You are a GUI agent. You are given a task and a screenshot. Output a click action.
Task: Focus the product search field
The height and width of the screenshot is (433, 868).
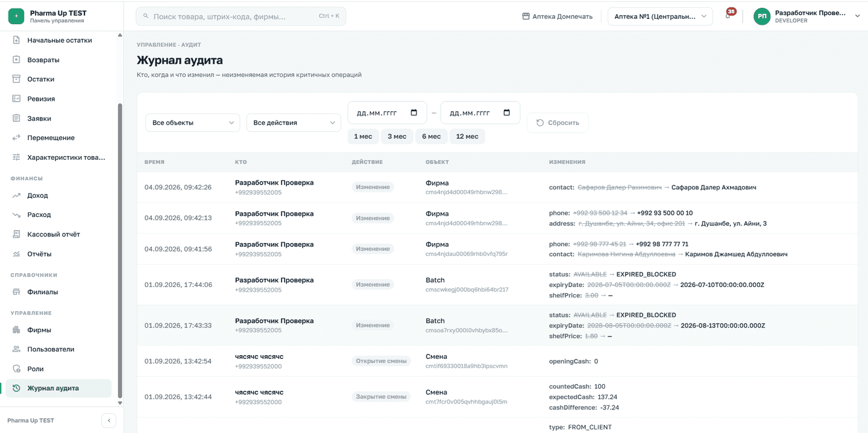241,16
